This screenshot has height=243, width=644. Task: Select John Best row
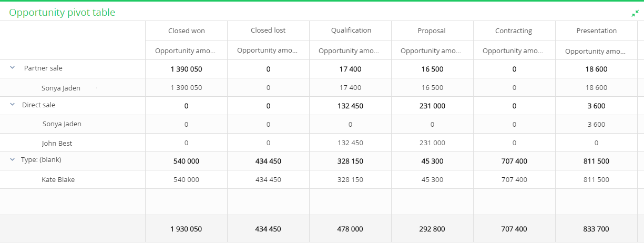click(57, 143)
